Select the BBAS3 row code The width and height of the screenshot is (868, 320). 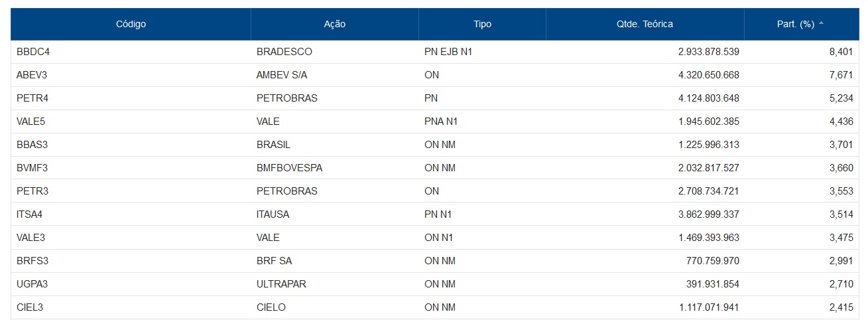point(32,145)
